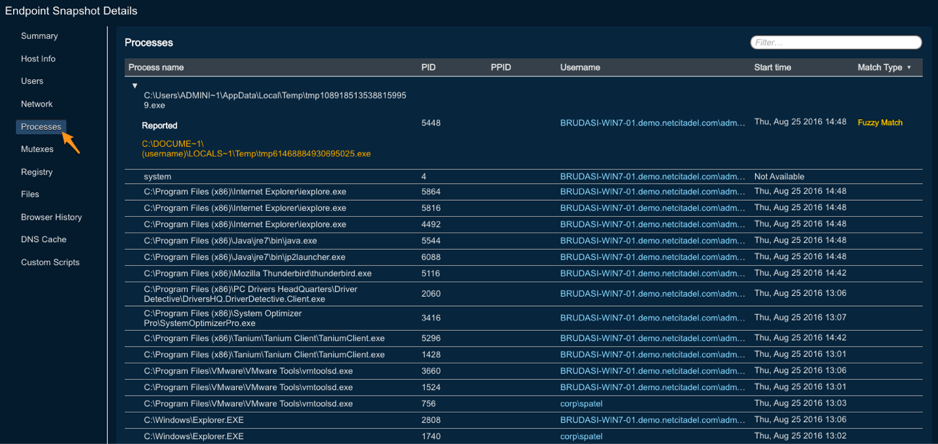938x444 pixels.
Task: Open the Custom Scripts section
Action: 50,262
